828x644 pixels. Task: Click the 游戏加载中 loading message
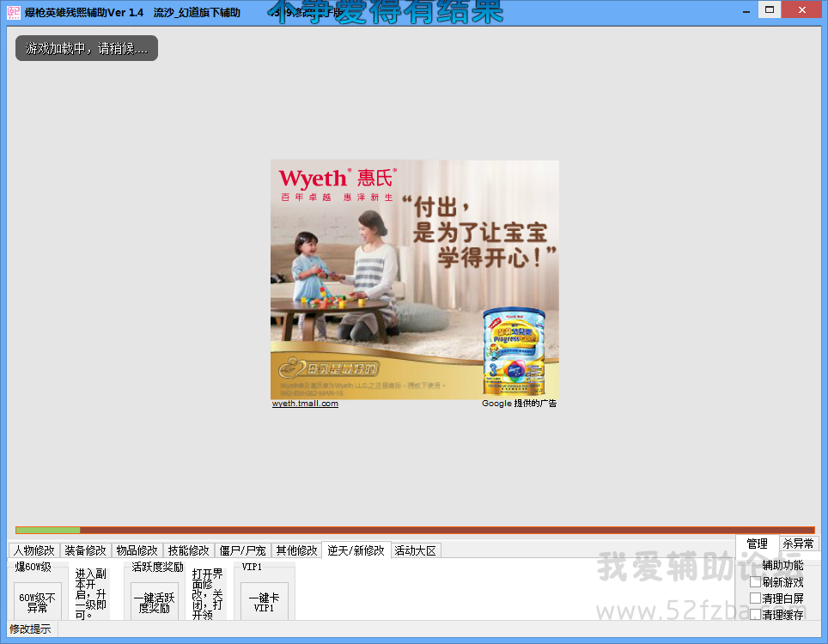[x=87, y=48]
